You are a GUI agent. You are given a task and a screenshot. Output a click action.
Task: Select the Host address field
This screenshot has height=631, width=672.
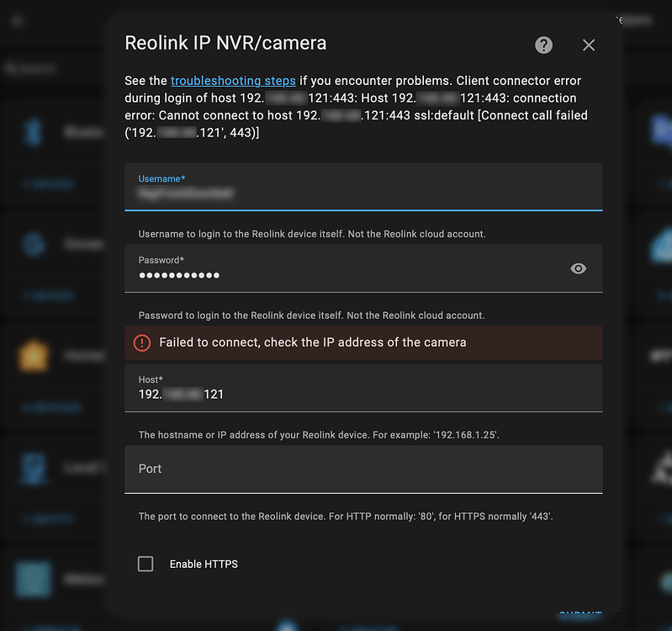[x=362, y=393]
